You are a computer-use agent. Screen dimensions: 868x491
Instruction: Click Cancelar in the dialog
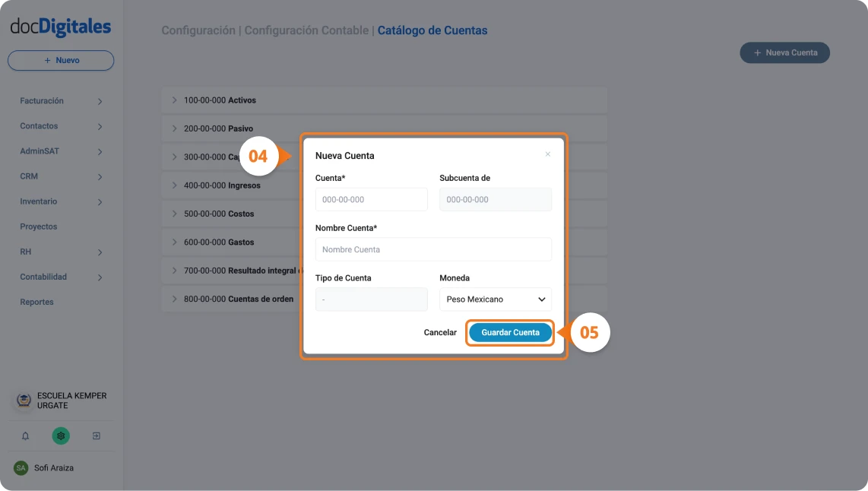coord(440,332)
